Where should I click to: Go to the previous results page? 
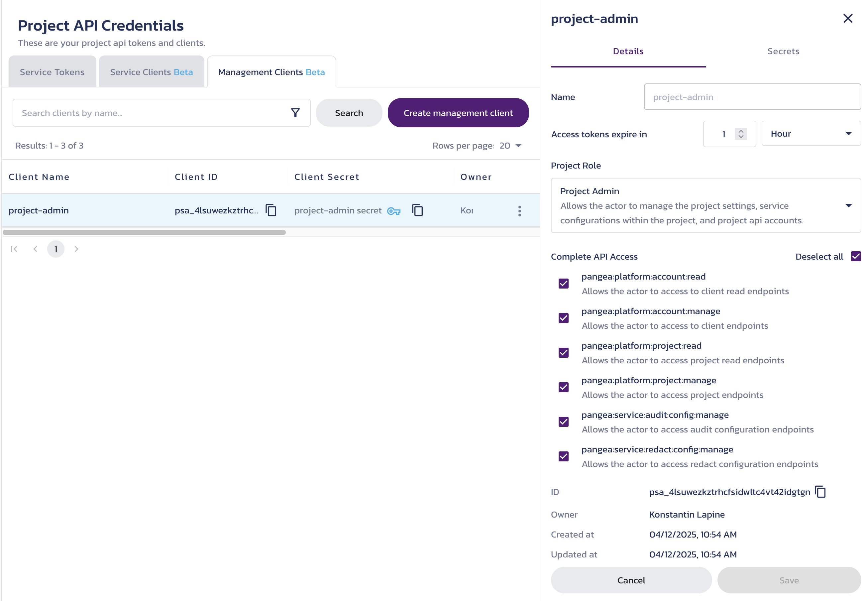(x=35, y=249)
